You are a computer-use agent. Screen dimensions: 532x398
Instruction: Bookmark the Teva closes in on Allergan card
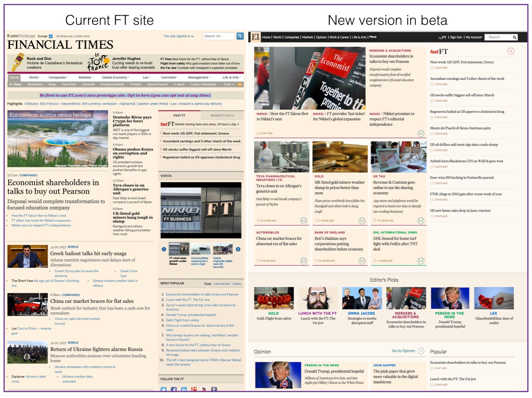click(x=304, y=221)
